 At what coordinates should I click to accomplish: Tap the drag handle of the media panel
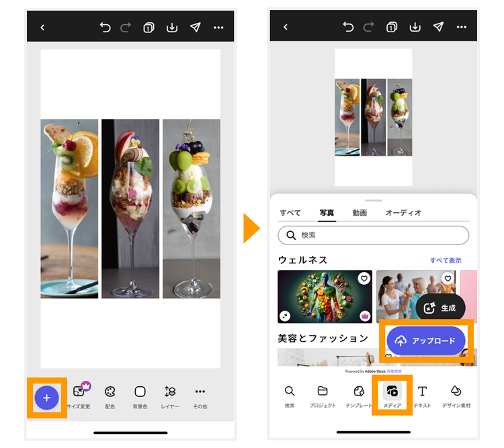pyautogui.click(x=373, y=201)
